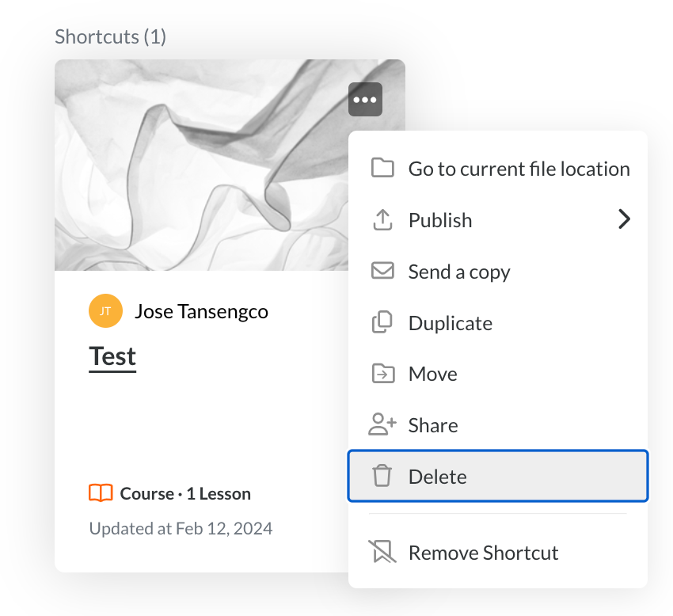Click the trash can Delete icon

pos(382,477)
